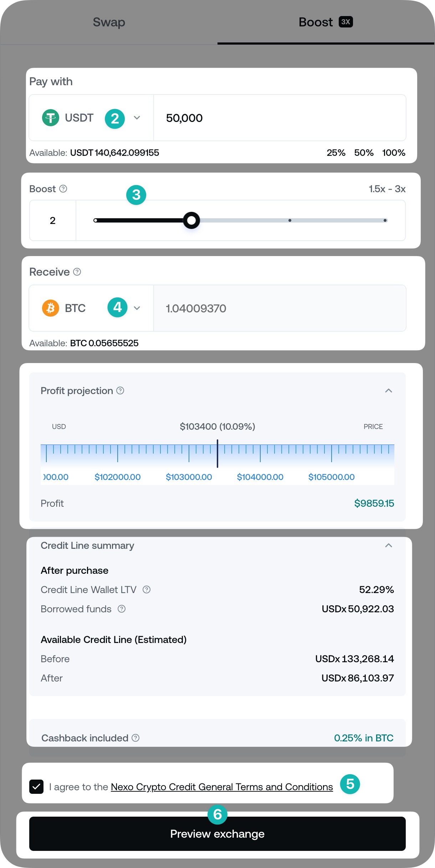Collapse the Profit projection section
Image resolution: width=435 pixels, height=868 pixels.
click(389, 390)
